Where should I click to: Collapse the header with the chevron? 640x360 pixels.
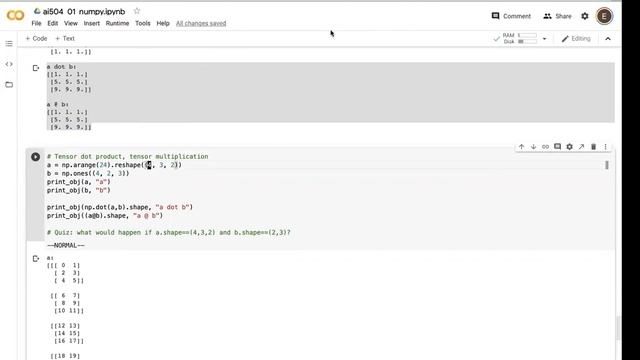(x=608, y=39)
